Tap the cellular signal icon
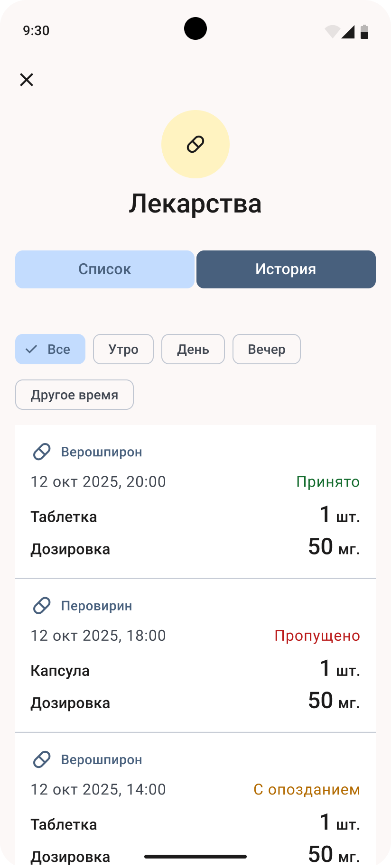This screenshot has width=391, height=868. (348, 31)
